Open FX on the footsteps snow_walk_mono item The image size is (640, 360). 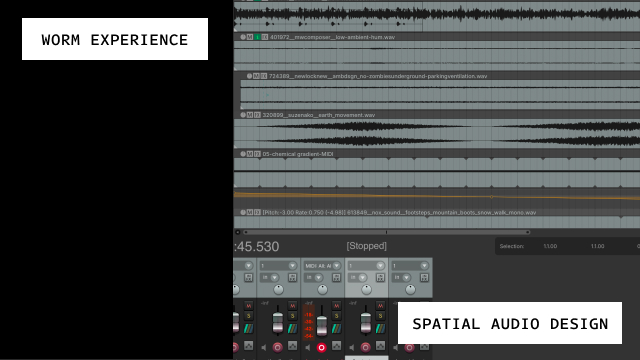click(x=257, y=213)
